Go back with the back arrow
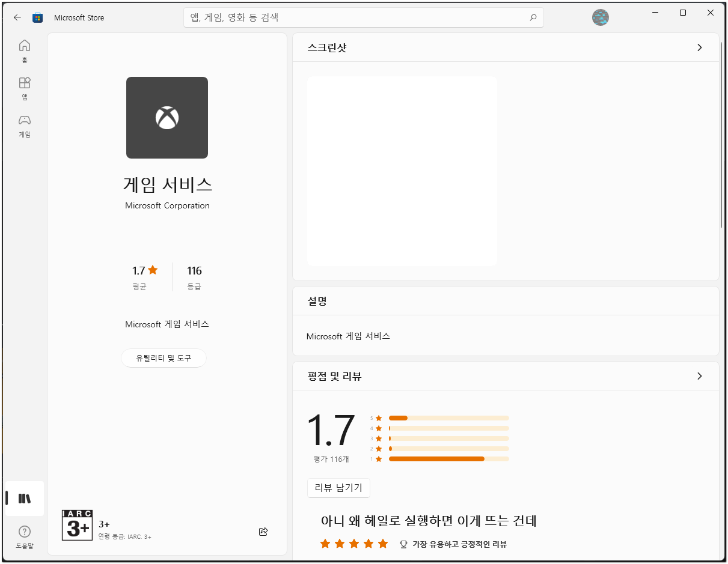The height and width of the screenshot is (564, 728). pyautogui.click(x=17, y=17)
